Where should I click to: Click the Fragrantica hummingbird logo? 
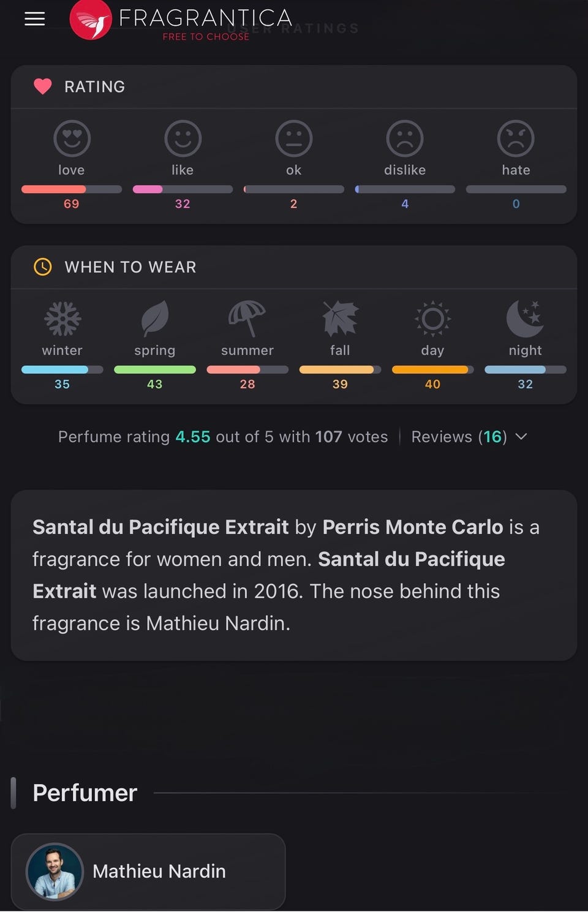coord(91,20)
